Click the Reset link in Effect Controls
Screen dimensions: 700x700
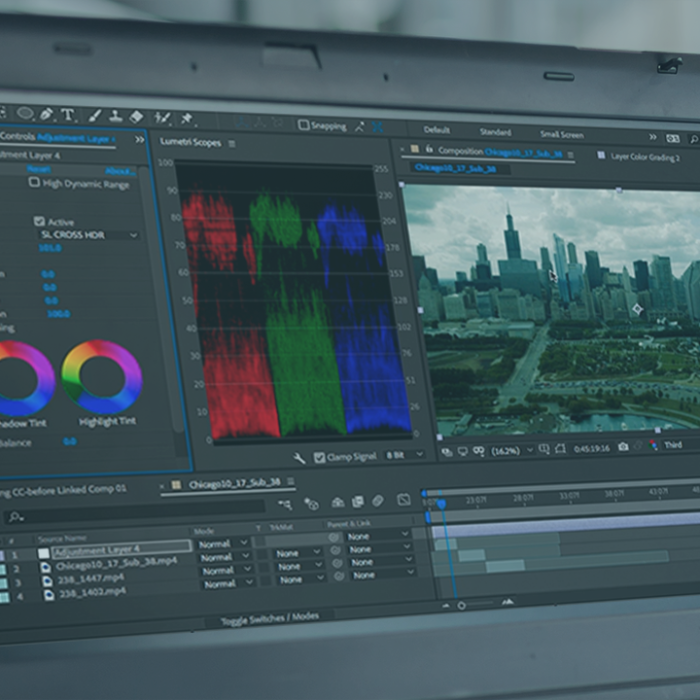[x=39, y=169]
